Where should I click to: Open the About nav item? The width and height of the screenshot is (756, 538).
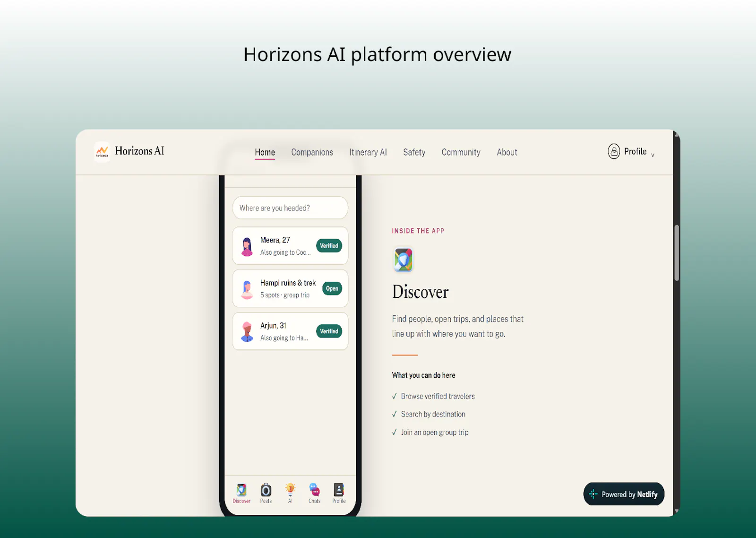[507, 152]
